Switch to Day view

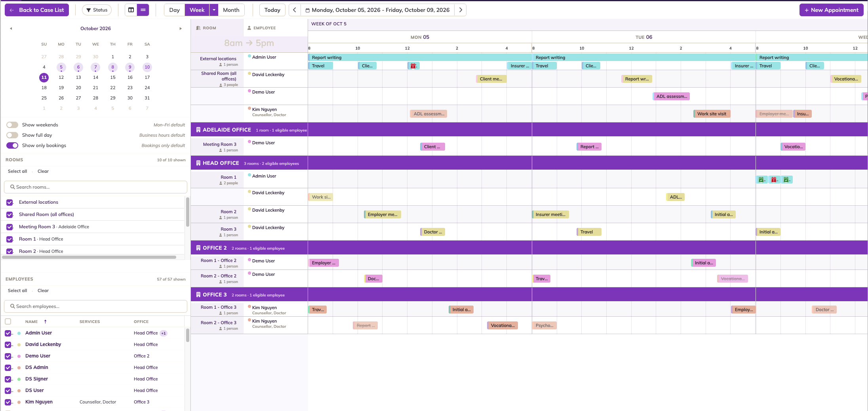tap(174, 10)
